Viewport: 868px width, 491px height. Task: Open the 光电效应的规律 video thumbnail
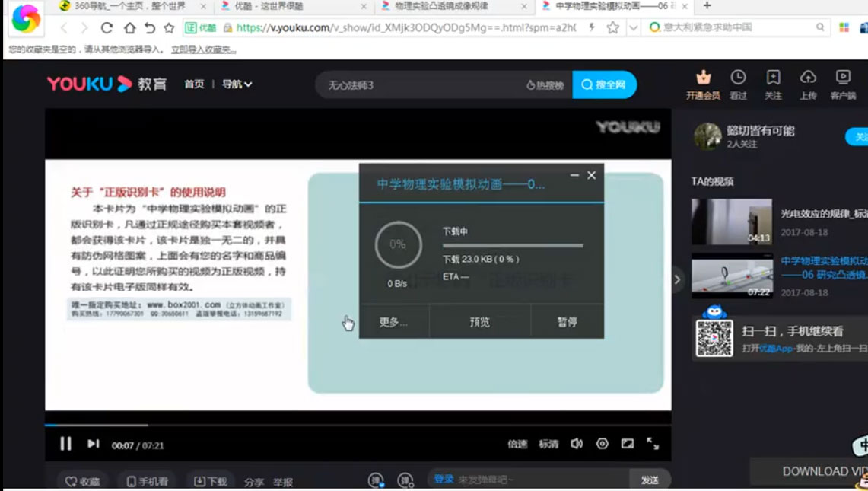tap(732, 219)
